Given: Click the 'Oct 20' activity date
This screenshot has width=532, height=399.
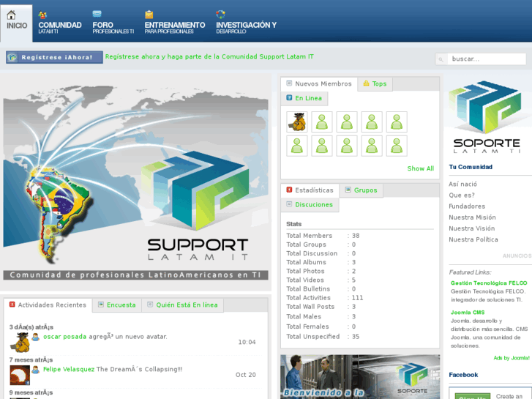Looking at the screenshot, I should 246,375.
